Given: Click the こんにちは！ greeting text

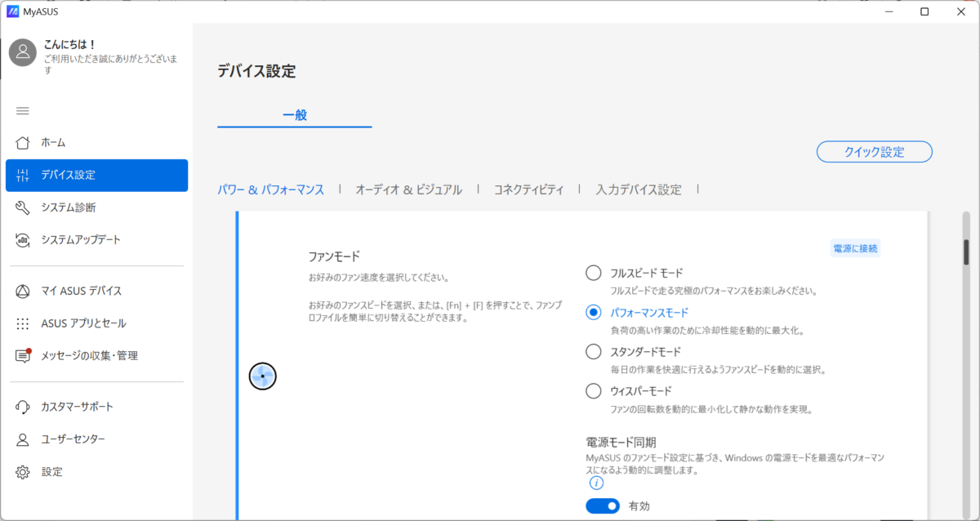Looking at the screenshot, I should pyautogui.click(x=70, y=45).
